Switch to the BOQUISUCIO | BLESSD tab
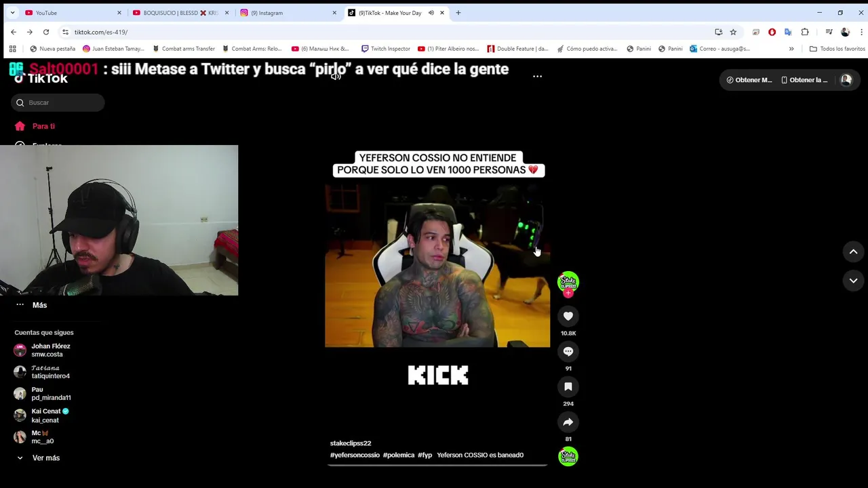The height and width of the screenshot is (488, 868). pyautogui.click(x=180, y=13)
